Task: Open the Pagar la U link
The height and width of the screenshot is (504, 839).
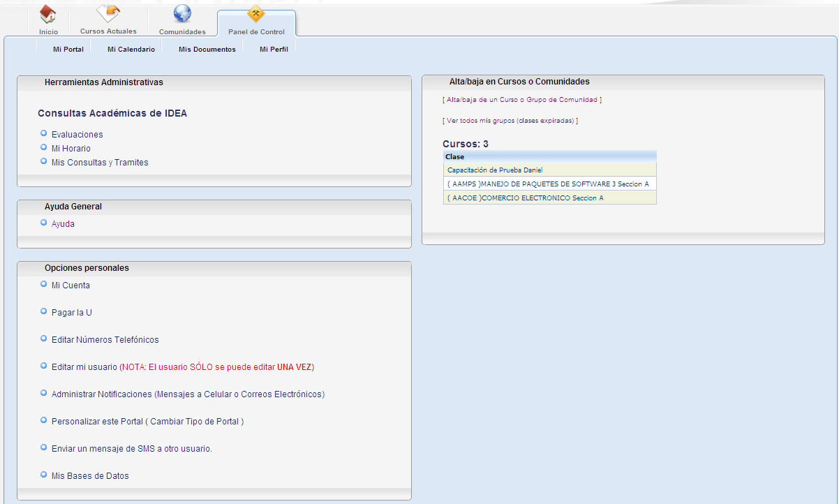Action: click(x=72, y=313)
